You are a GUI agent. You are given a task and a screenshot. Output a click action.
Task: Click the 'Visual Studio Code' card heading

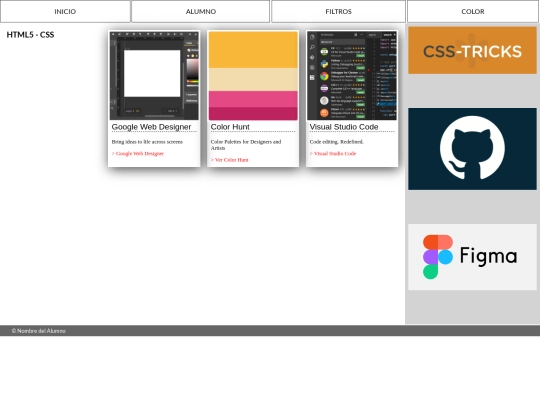(x=344, y=127)
